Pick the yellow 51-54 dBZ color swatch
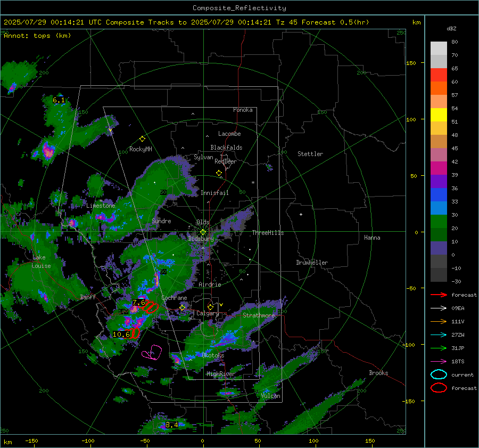 pyautogui.click(x=439, y=115)
